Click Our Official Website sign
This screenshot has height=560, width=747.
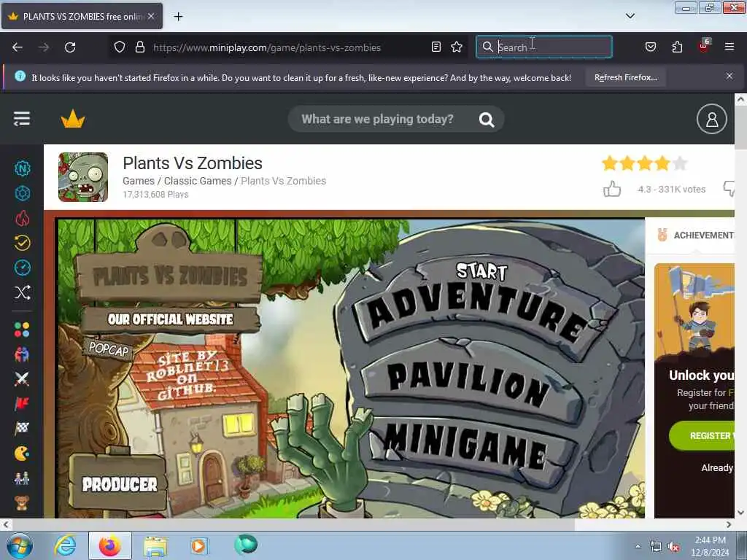click(170, 319)
